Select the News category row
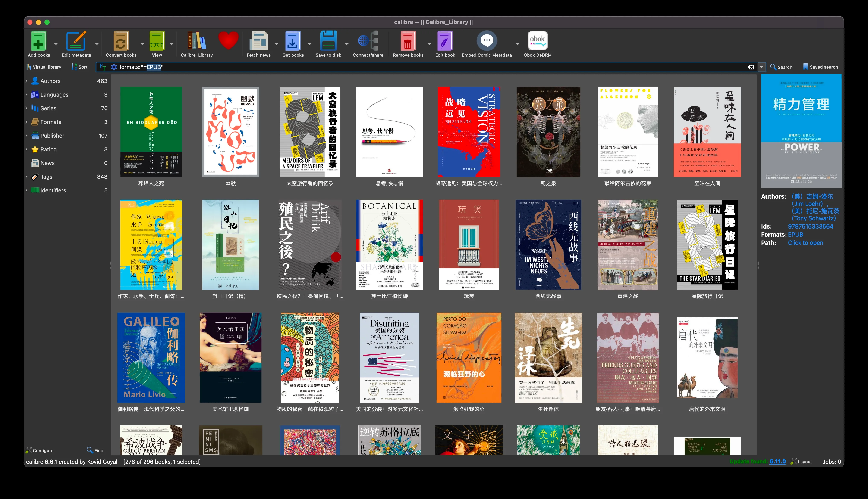This screenshot has height=499, width=868. tap(67, 163)
